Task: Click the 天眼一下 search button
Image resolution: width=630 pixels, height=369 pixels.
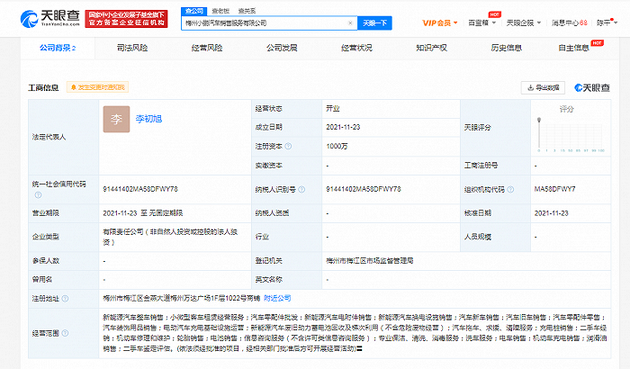Action: pyautogui.click(x=374, y=23)
